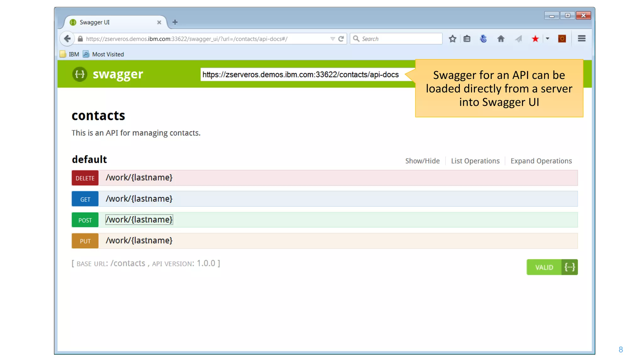Click the blue swirl extension icon
Image resolution: width=644 pixels, height=362 pixels.
(x=484, y=39)
